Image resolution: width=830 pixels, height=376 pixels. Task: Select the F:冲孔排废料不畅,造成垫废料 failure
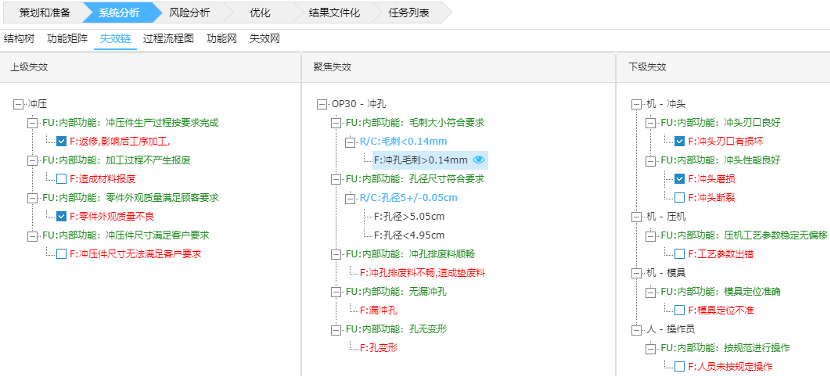click(422, 273)
